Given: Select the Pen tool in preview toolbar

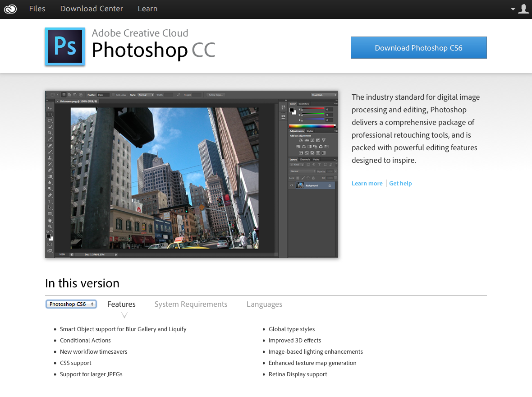Looking at the screenshot, I should [50, 195].
